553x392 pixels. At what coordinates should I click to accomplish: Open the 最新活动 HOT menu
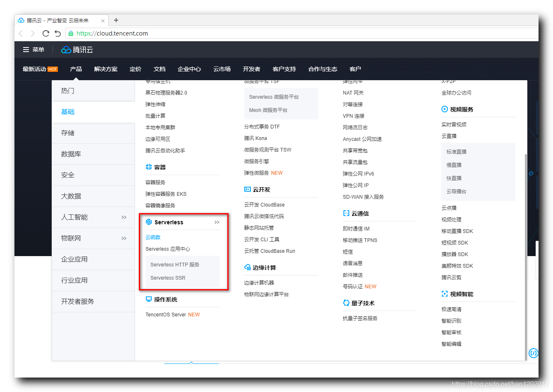pos(40,69)
